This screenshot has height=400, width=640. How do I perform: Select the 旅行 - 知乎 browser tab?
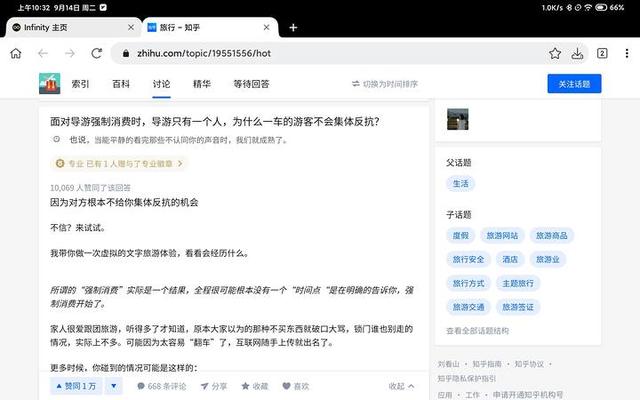[x=210, y=27]
